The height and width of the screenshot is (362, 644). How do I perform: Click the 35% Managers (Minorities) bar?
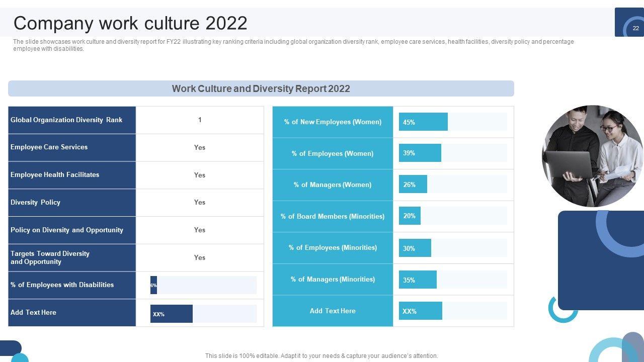[x=418, y=280]
